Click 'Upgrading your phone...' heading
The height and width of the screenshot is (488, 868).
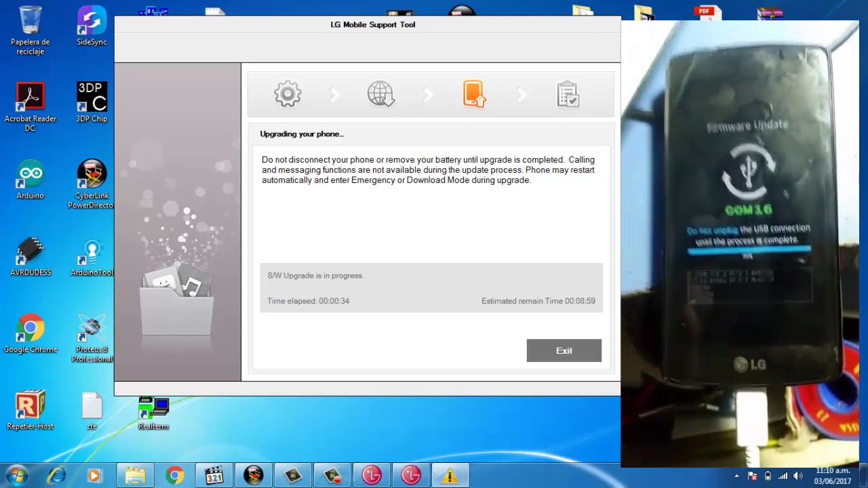[302, 134]
